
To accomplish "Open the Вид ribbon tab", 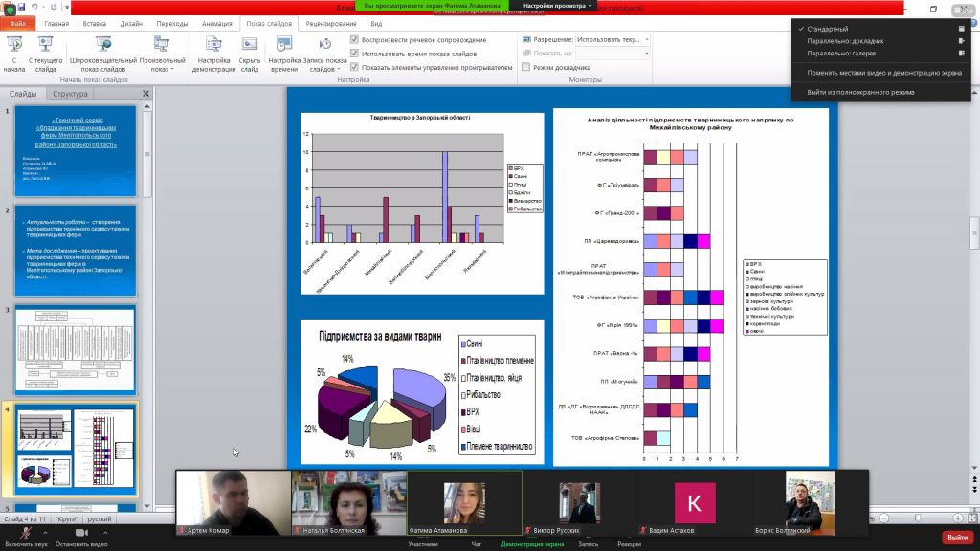I will 376,24.
